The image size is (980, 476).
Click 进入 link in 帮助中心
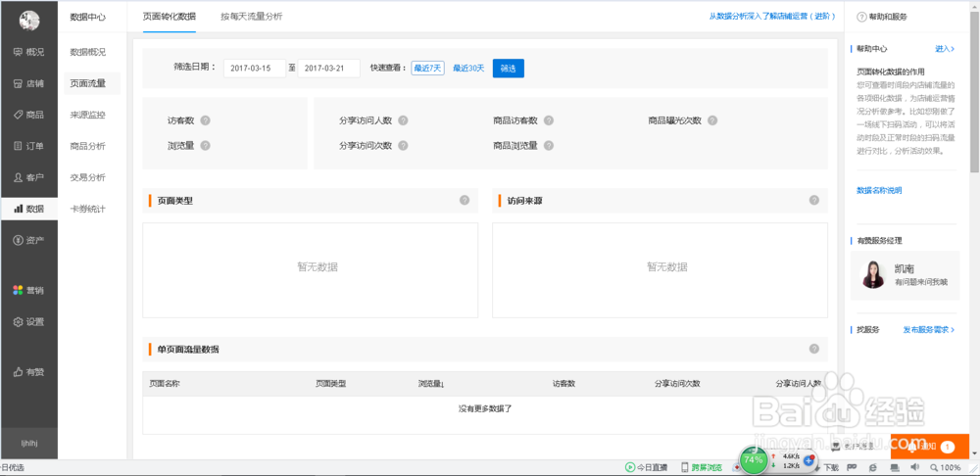coord(945,49)
